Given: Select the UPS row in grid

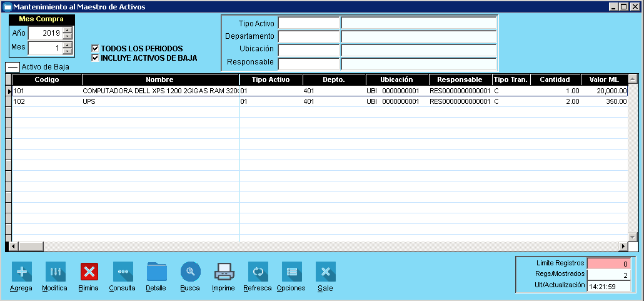Looking at the screenshot, I should [x=125, y=101].
